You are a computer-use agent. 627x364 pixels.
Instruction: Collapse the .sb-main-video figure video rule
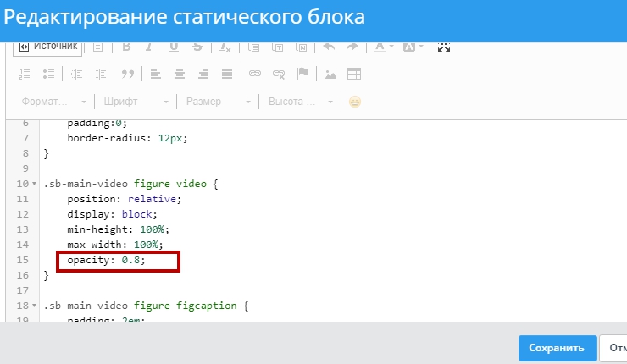coord(34,184)
